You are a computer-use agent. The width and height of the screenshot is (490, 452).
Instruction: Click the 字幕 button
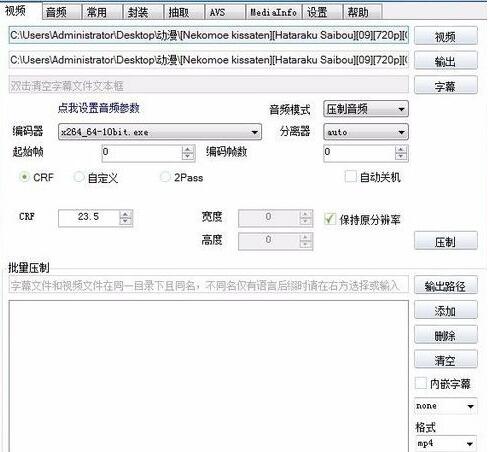[446, 85]
